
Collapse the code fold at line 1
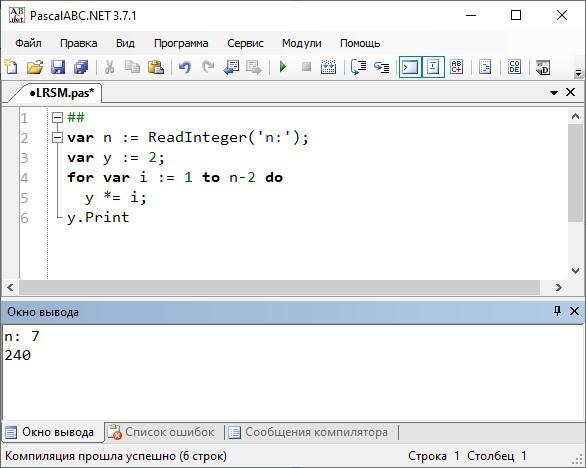point(57,118)
